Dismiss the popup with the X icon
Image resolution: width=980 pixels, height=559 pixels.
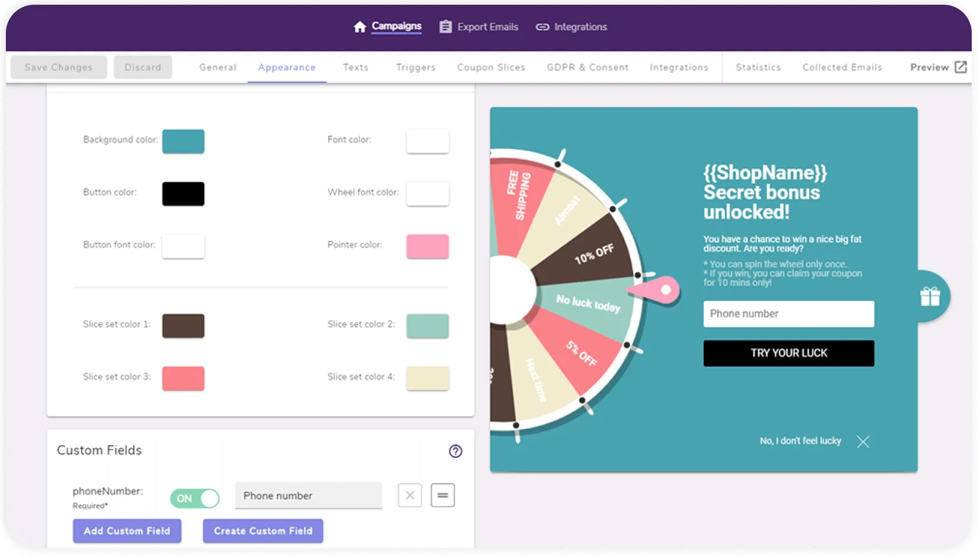pos(863,441)
